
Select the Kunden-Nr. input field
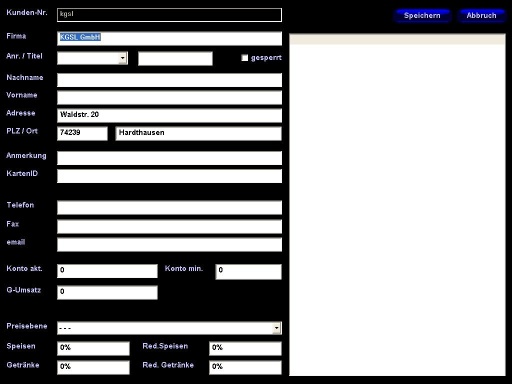(x=169, y=15)
